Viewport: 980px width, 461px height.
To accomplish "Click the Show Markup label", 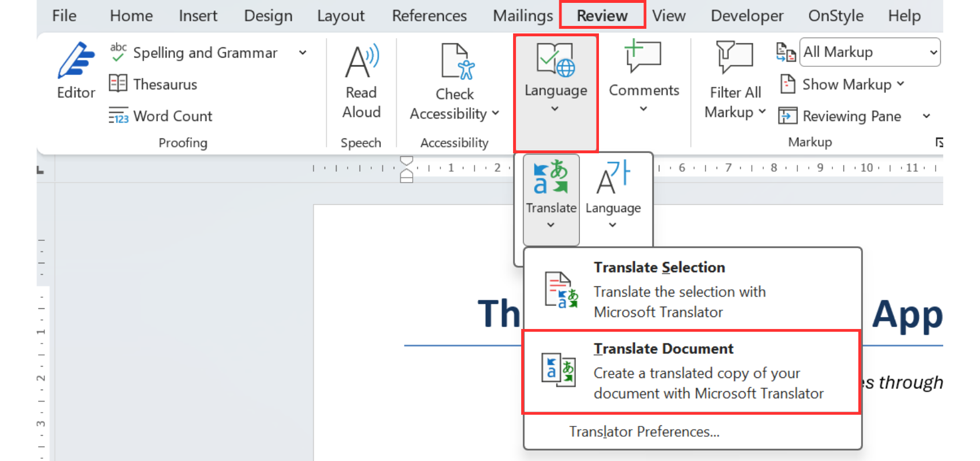I will 847,85.
